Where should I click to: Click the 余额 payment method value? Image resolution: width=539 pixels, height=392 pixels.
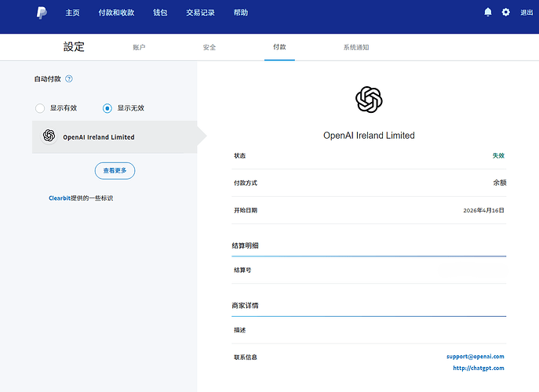point(500,183)
